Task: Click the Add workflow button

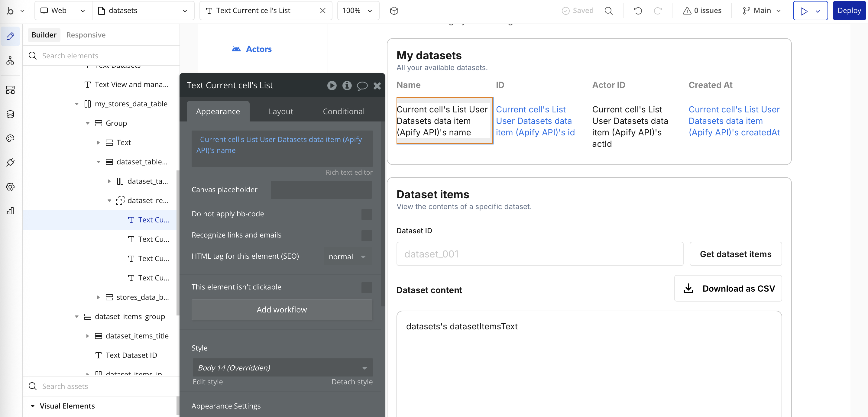Action: pos(281,309)
